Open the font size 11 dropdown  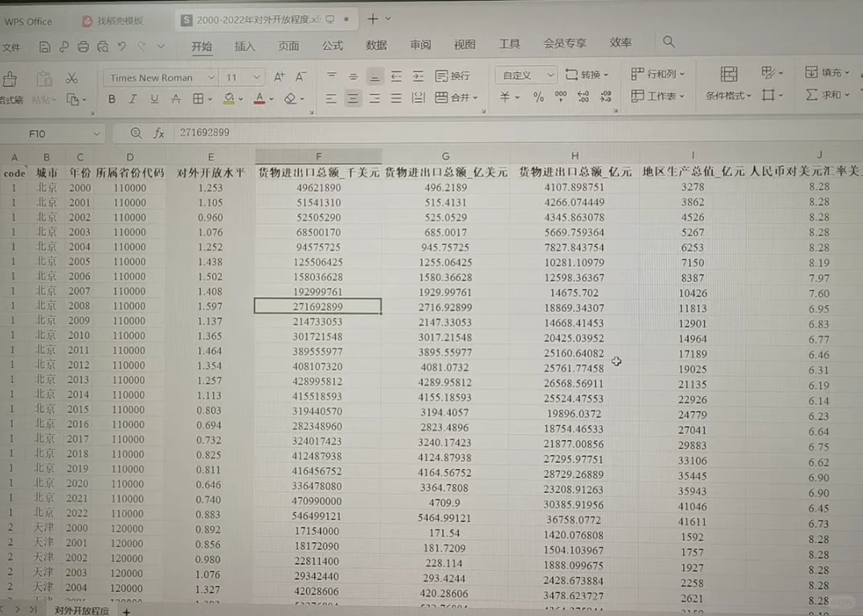256,78
